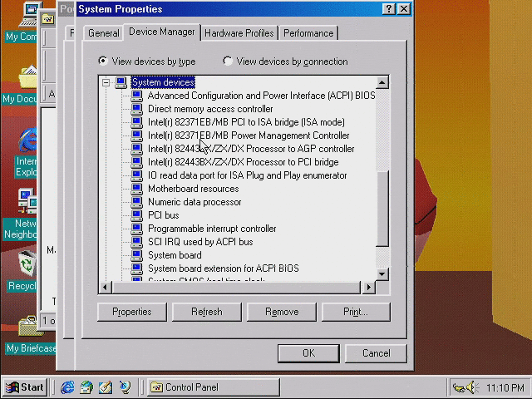Image resolution: width=532 pixels, height=399 pixels.
Task: Click the horizontal scroll right arrow
Action: coord(369,288)
